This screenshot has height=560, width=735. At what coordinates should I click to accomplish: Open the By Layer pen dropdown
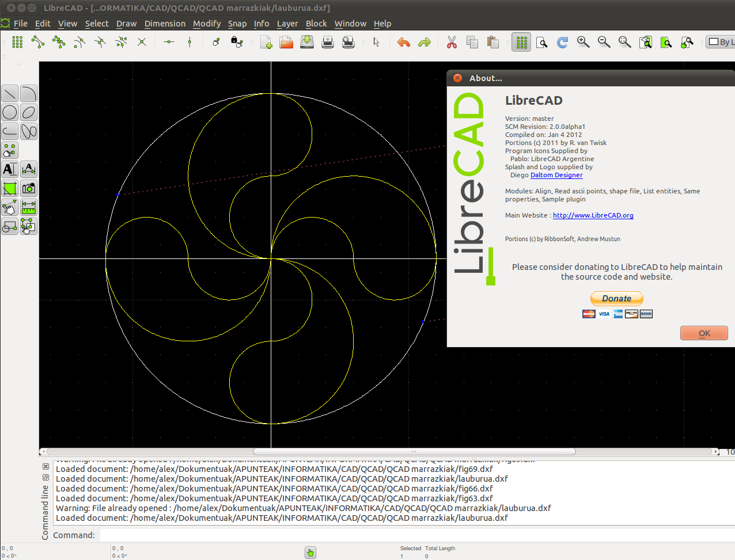coord(721,42)
